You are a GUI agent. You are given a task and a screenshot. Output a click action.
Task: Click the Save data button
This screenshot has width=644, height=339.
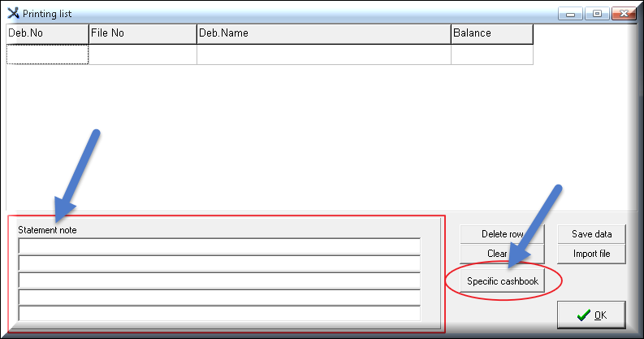click(591, 234)
